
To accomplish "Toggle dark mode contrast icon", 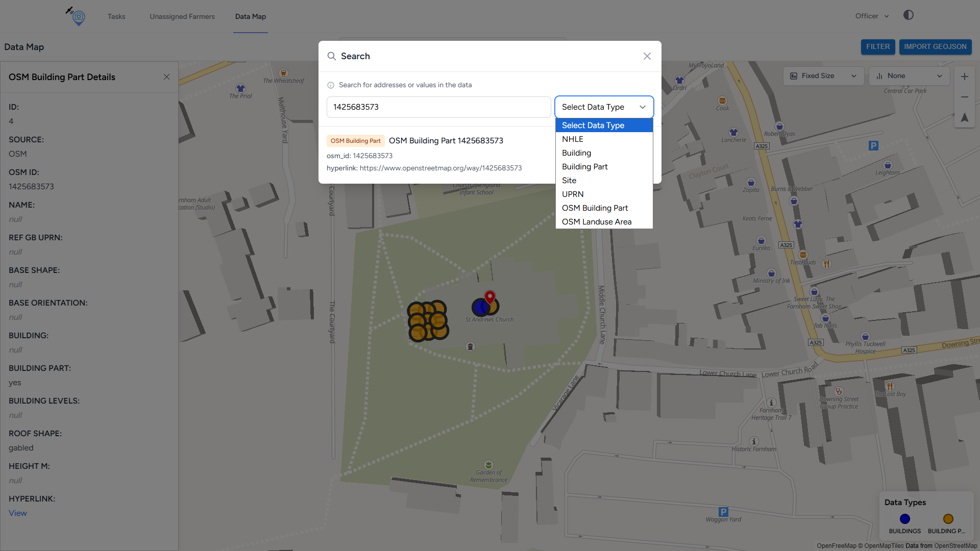I will click(908, 15).
